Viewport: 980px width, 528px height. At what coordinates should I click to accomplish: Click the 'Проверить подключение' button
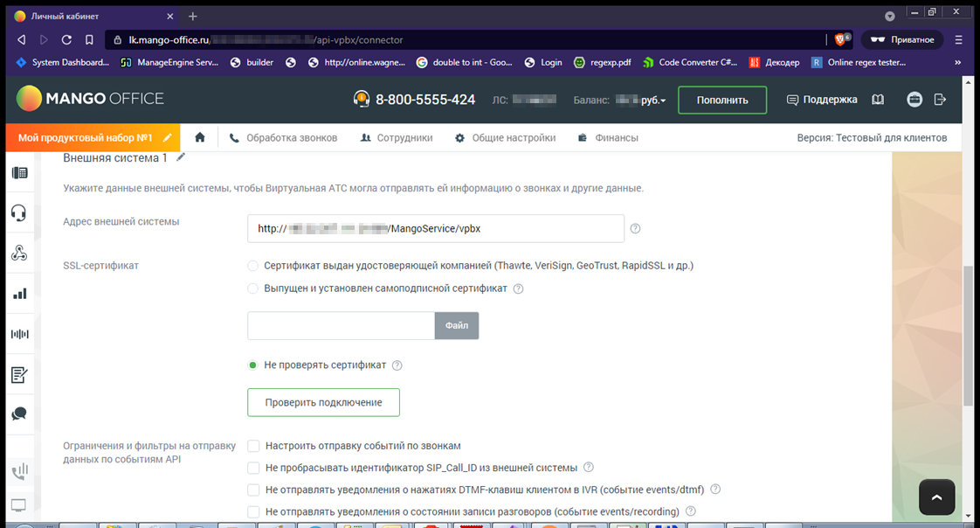pos(323,402)
